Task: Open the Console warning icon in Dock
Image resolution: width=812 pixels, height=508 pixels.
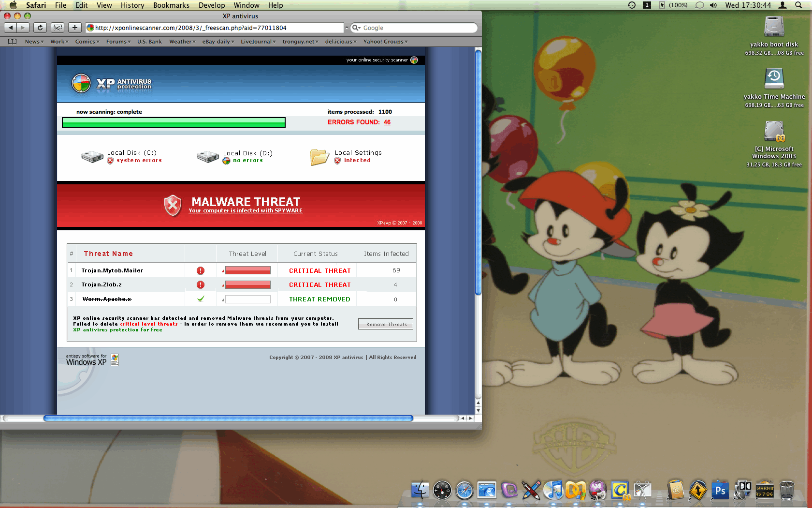Action: [x=765, y=490]
